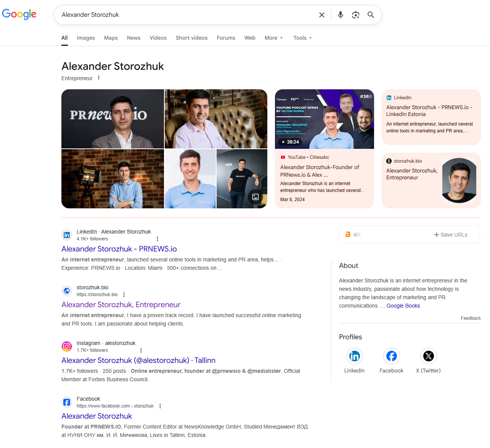Open the PRnews.io portrait thumbnail
Viewport: 490px width, 448px height.
(x=112, y=119)
